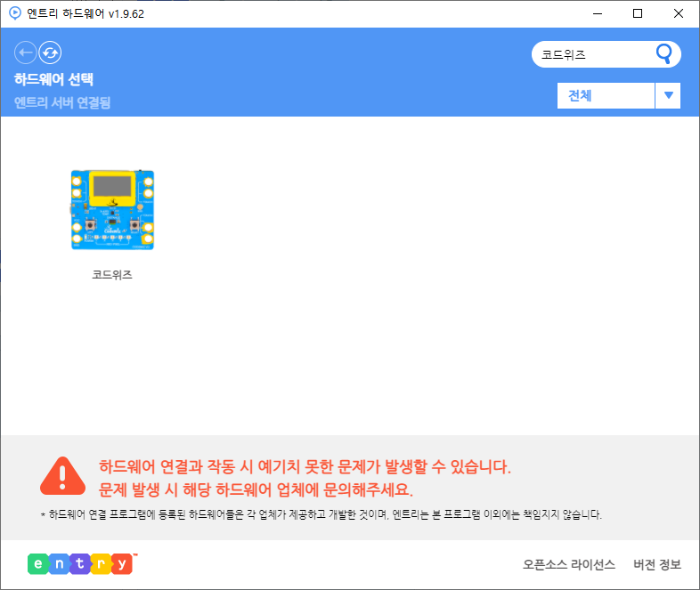The width and height of the screenshot is (700, 590).
Task: Click the 하드웨어 선택 heading
Action: (x=53, y=79)
